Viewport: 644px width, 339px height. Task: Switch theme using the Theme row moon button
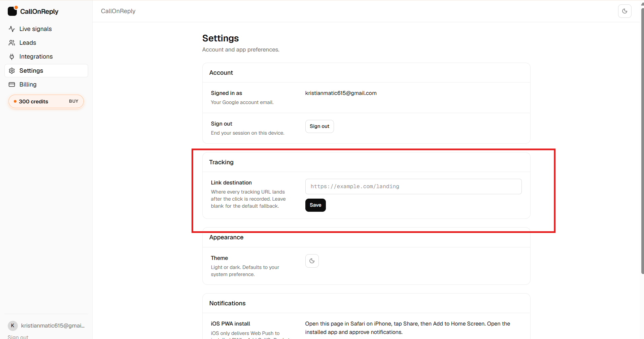coord(312,261)
